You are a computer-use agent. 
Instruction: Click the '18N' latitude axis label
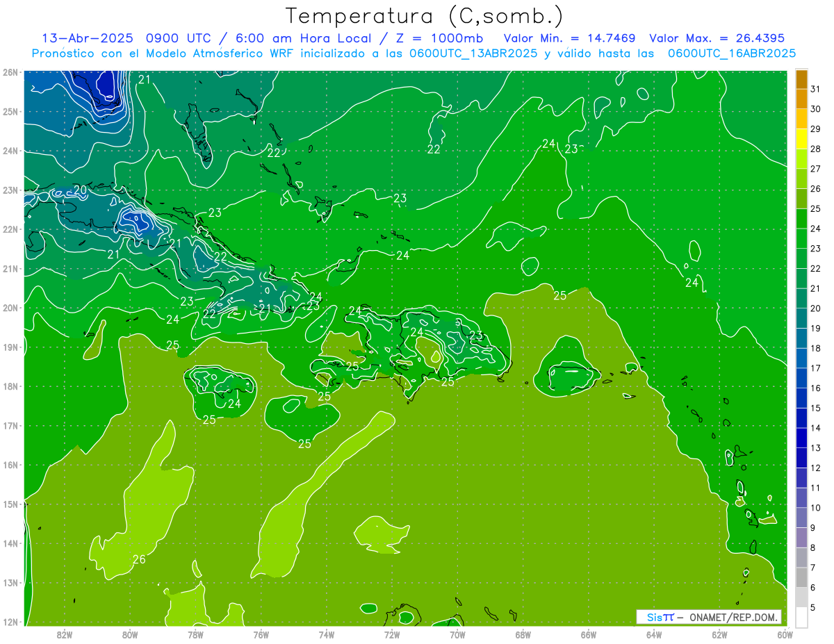click(x=10, y=386)
